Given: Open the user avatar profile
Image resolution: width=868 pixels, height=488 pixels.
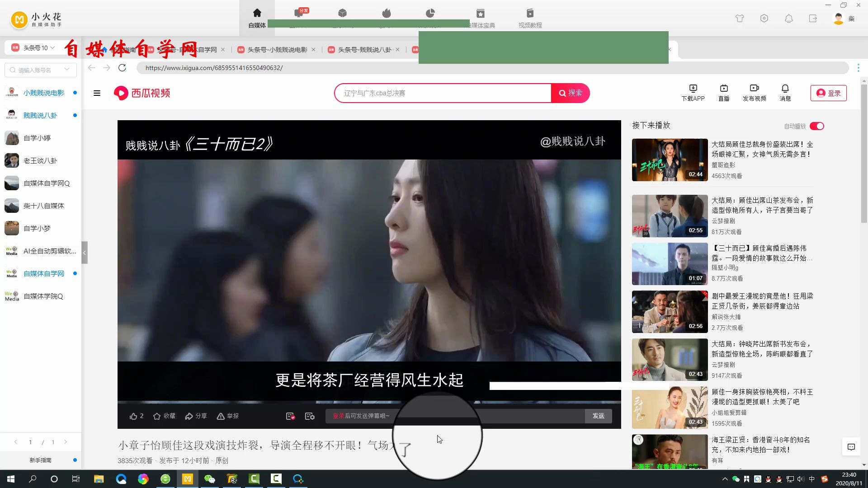Looking at the screenshot, I should (x=838, y=19).
